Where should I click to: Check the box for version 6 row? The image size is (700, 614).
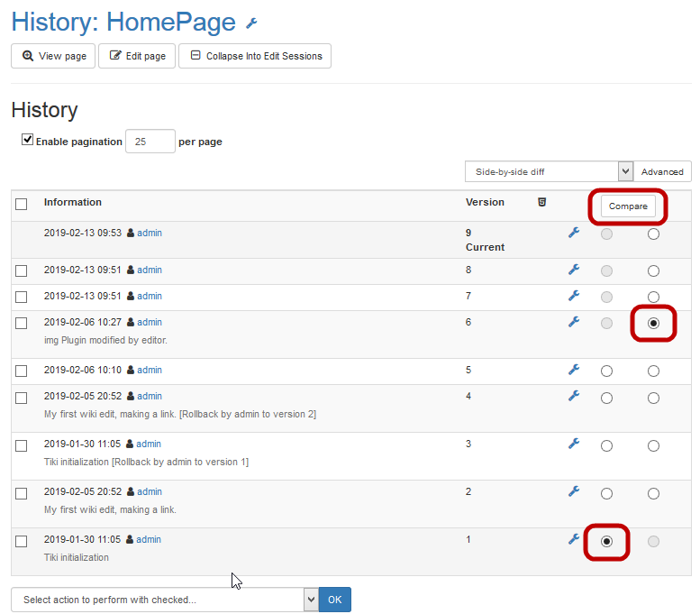click(22, 323)
